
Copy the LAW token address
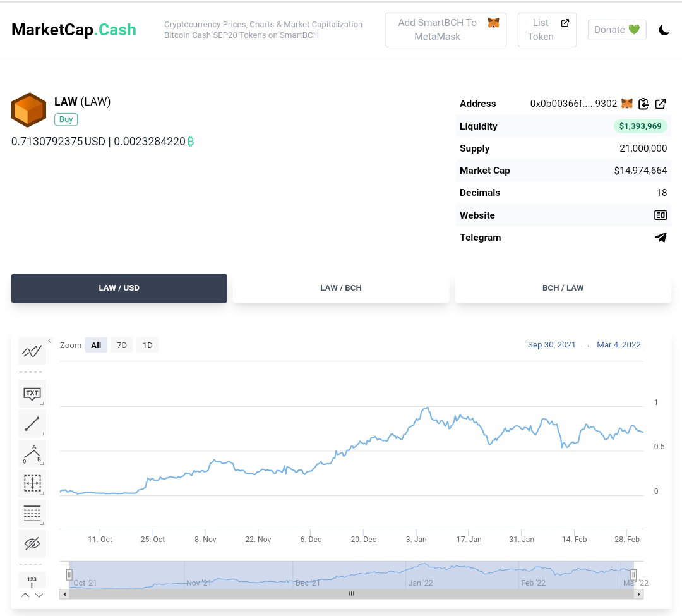tap(643, 104)
